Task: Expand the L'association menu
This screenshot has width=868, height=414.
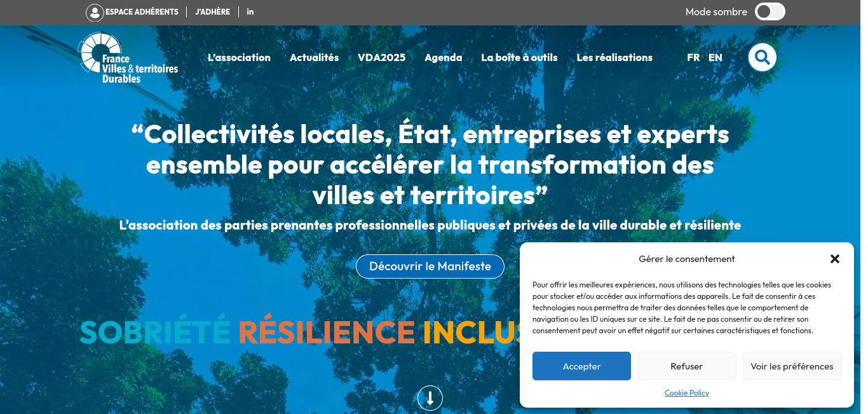Action: tap(239, 57)
